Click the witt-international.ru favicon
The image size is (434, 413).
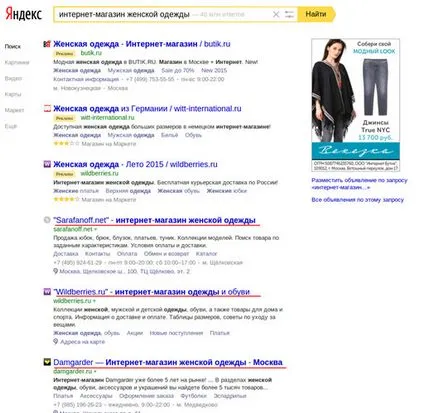[47, 108]
